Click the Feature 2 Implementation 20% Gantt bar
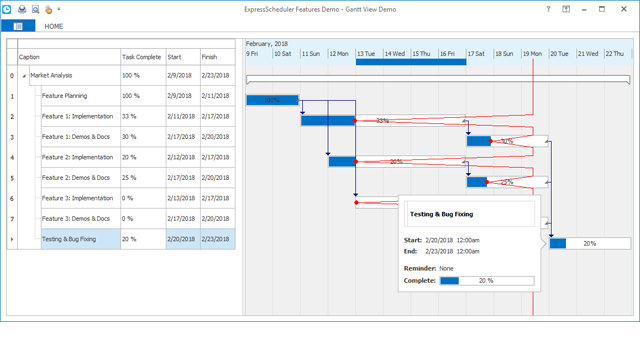640x360 pixels. click(x=397, y=162)
